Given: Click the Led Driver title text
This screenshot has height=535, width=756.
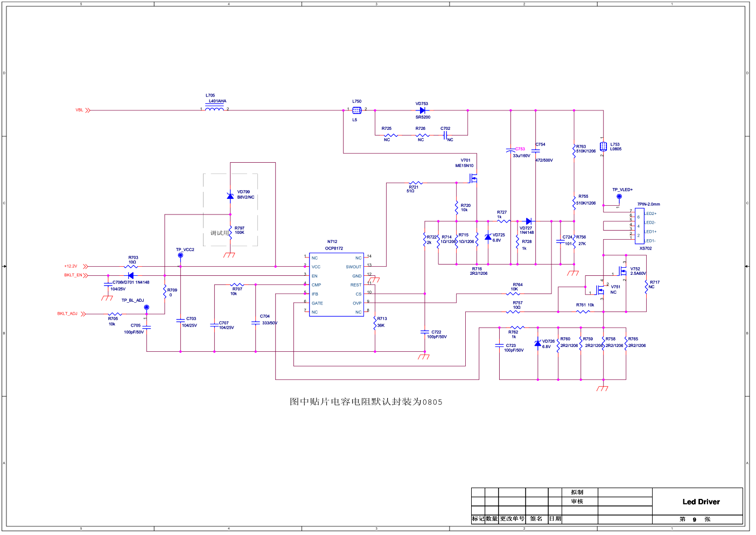Looking at the screenshot, I should click(701, 502).
